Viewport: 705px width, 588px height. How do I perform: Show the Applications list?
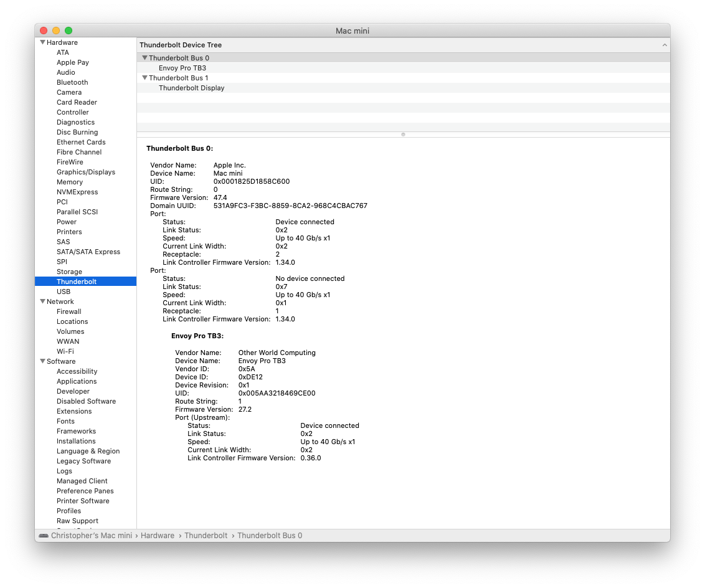[x=77, y=381]
